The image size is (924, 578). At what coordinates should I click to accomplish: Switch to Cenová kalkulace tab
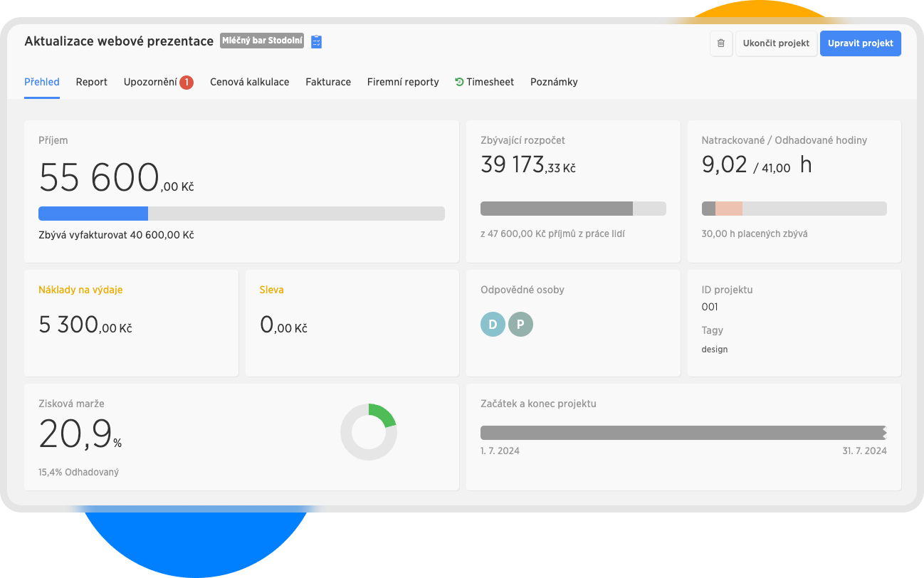pyautogui.click(x=249, y=82)
